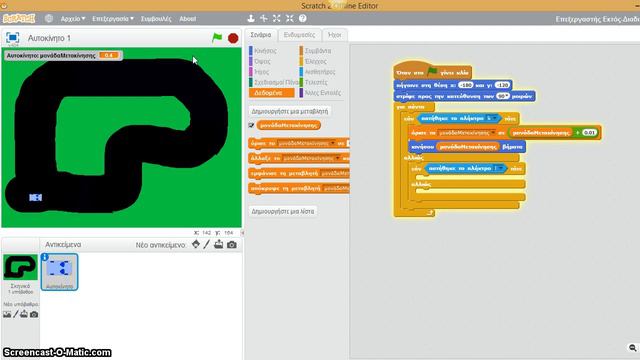Screen dimensions: 640x360
Task: Open key dropdown in first 'πατήθηκε το πλήκτρο' block
Action: 495,118
